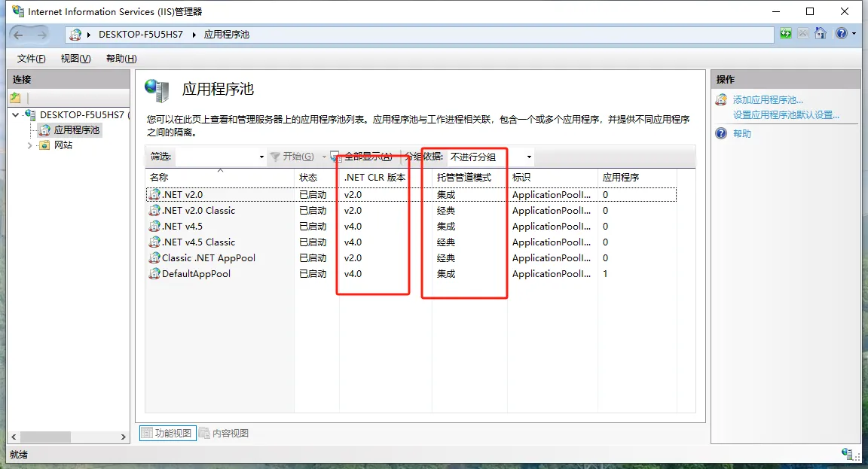Select the DefaultAppPool application pool icon
Viewport: 868px width, 469px height.
point(154,274)
